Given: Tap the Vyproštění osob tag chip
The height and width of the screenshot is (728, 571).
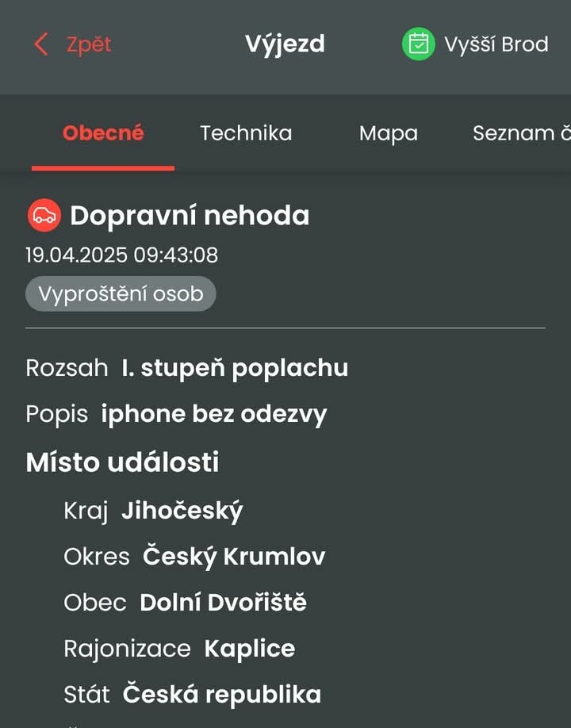Looking at the screenshot, I should [x=121, y=294].
